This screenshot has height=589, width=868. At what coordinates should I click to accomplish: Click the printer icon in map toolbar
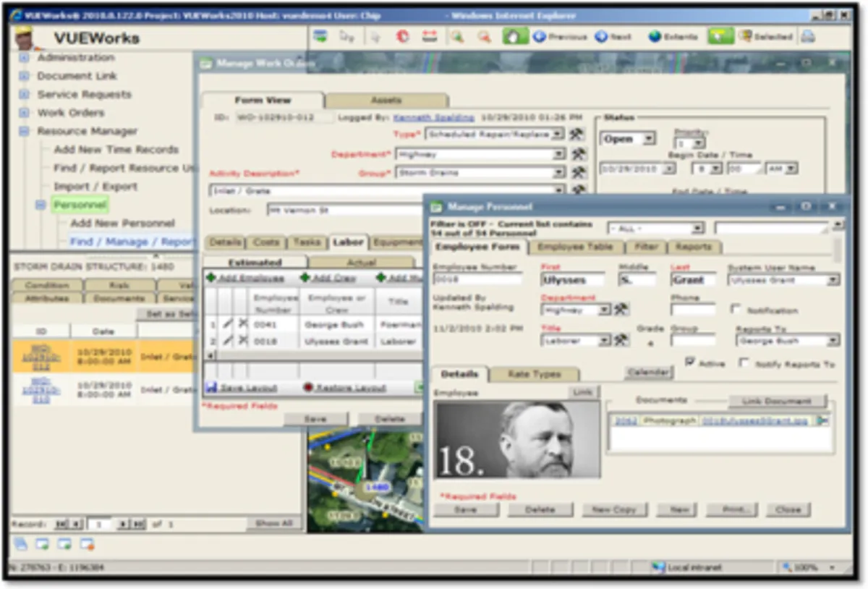pyautogui.click(x=808, y=36)
